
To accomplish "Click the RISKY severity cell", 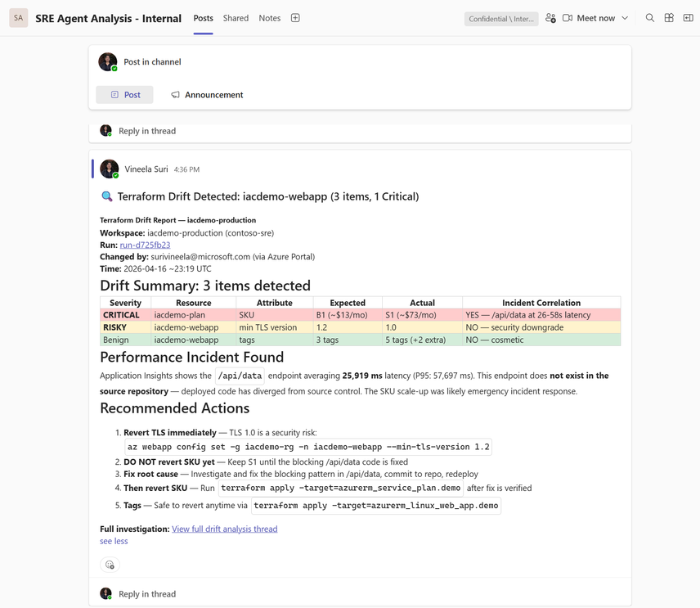I will click(125, 327).
